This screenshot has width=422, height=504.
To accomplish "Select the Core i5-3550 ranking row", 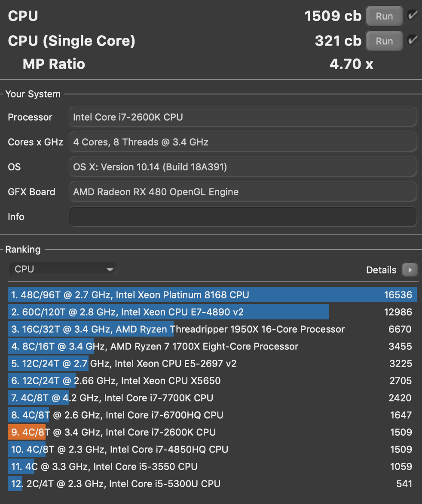I will pyautogui.click(x=212, y=467).
